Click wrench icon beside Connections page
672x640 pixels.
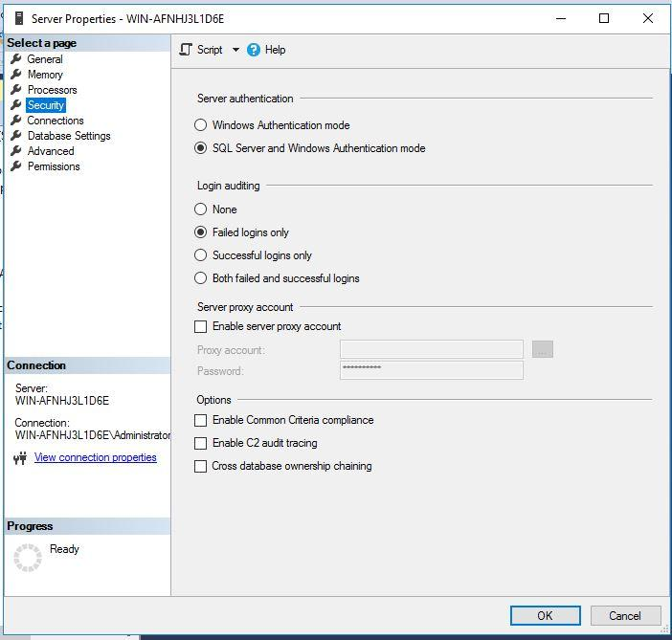pos(16,121)
